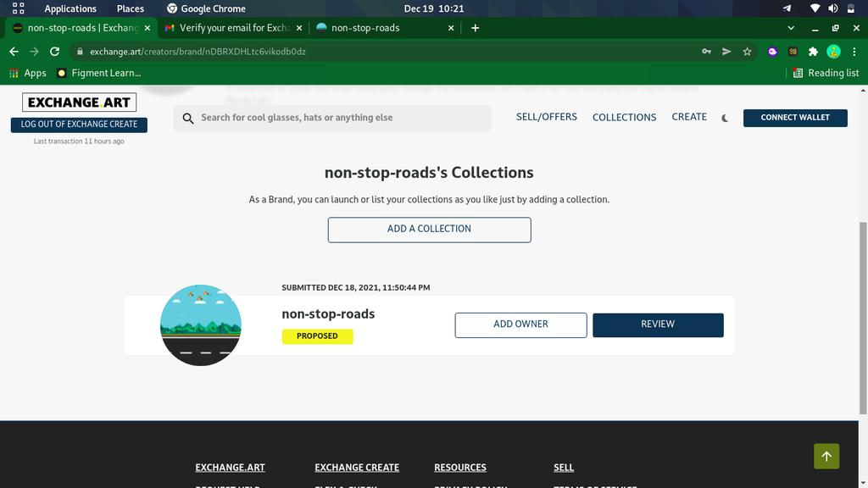Click the activities grid icon in top bar
This screenshot has width=868, height=488.
19,8
